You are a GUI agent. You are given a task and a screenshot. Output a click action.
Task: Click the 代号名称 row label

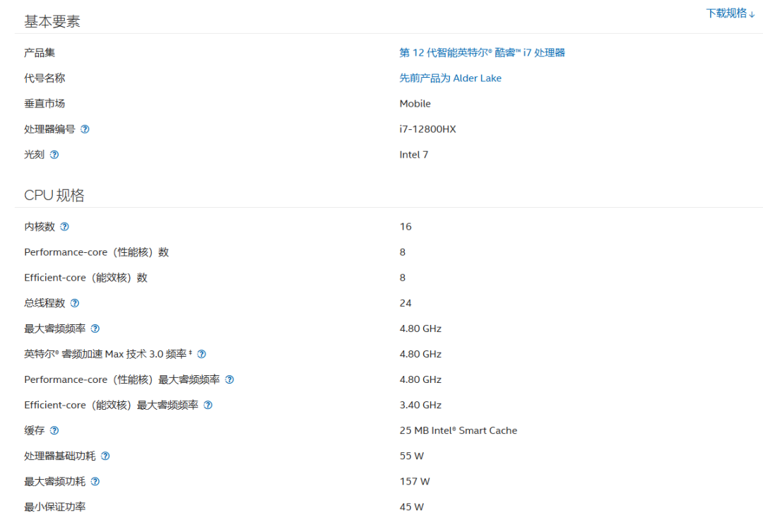45,78
